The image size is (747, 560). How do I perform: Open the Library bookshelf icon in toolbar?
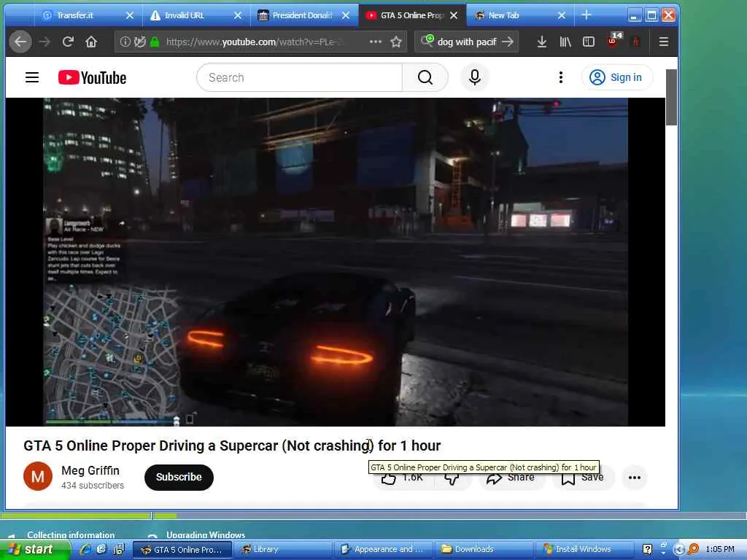click(565, 42)
